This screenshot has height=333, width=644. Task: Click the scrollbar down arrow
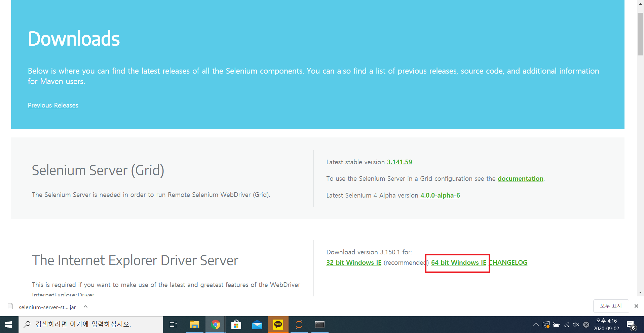tap(640, 293)
